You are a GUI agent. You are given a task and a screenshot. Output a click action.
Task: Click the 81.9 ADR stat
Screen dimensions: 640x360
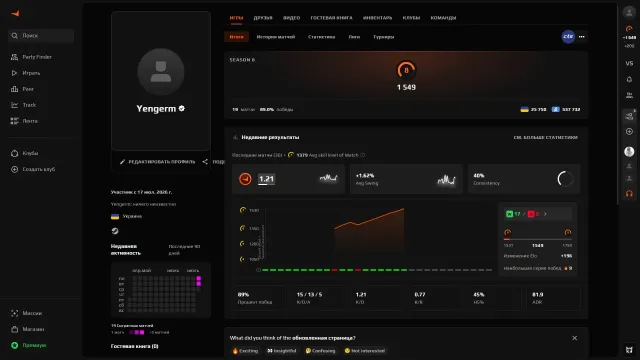(553, 298)
